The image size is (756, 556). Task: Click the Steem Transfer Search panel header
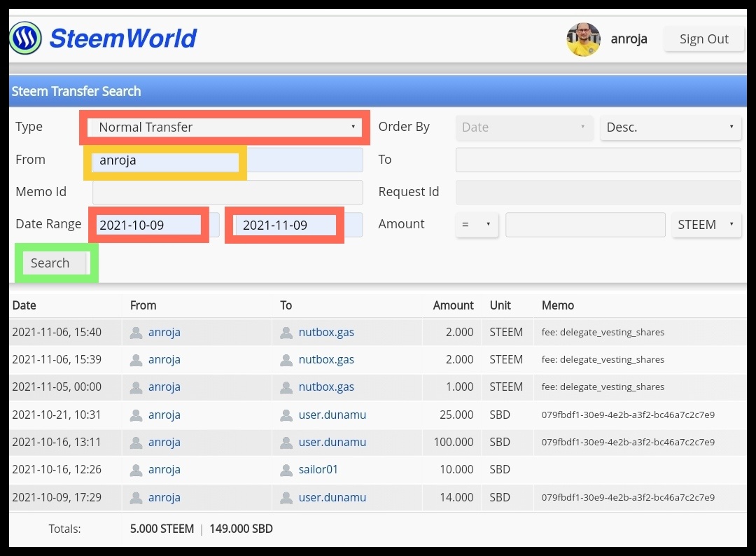pos(378,91)
